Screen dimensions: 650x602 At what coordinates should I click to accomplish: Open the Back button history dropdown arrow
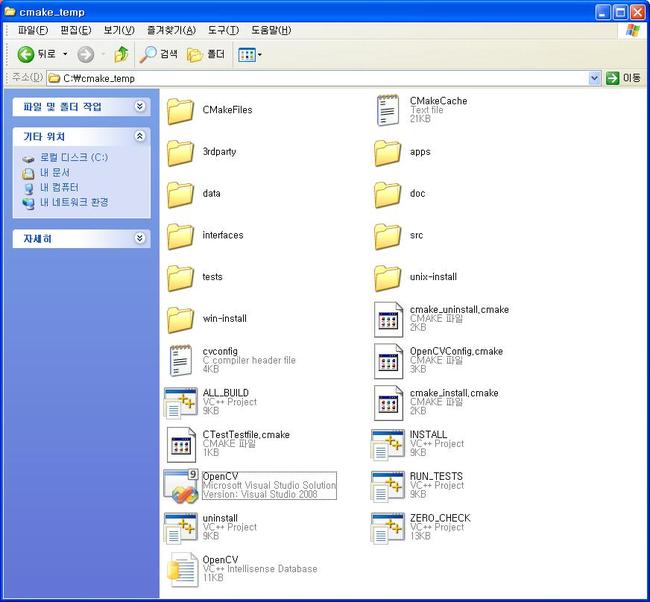(65, 54)
